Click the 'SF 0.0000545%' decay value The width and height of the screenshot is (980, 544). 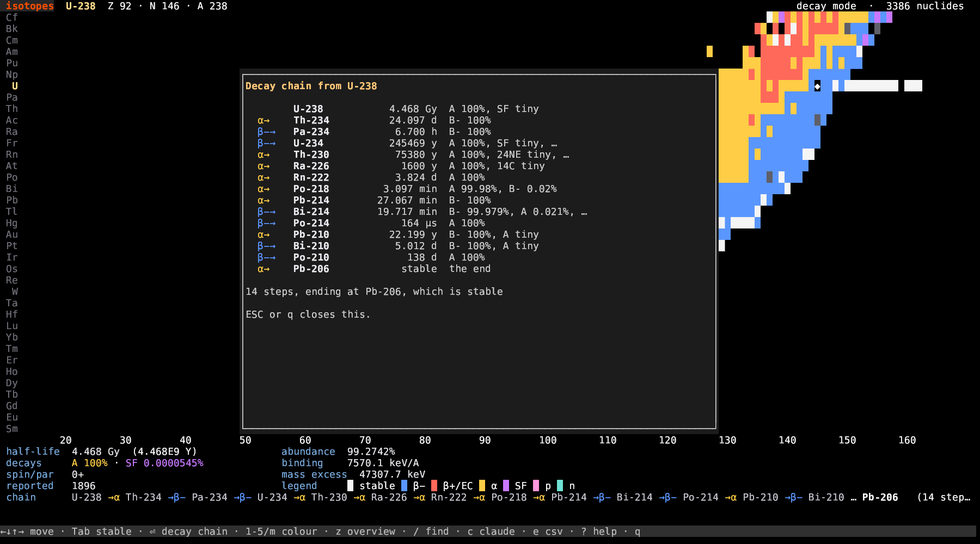[164, 463]
